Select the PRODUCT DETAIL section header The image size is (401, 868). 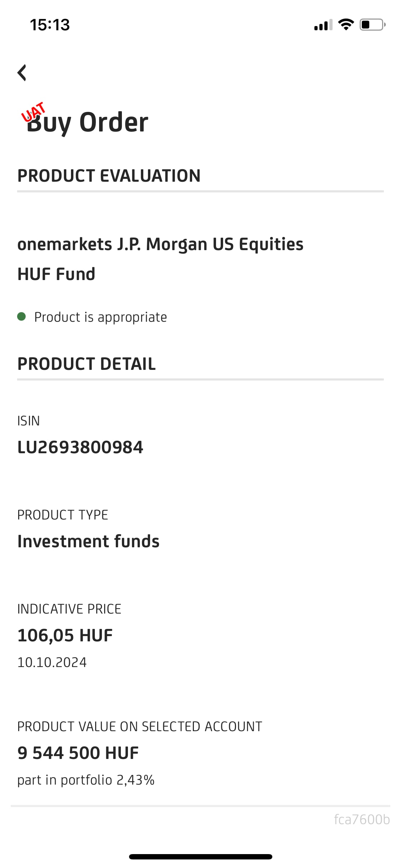[x=87, y=364]
